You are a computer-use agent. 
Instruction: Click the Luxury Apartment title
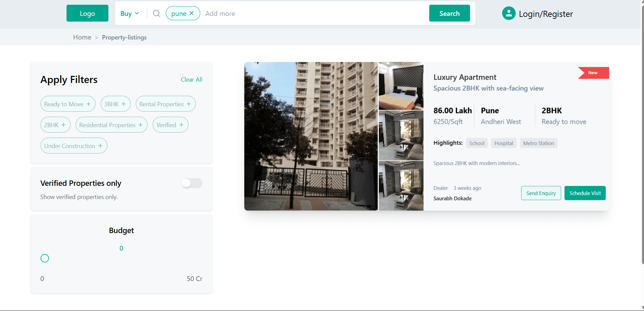pyautogui.click(x=465, y=77)
